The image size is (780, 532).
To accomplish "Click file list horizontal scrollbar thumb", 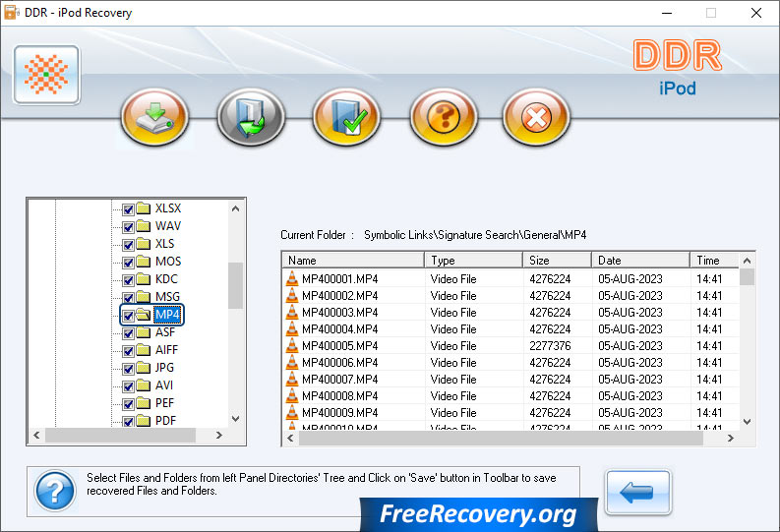I will (x=501, y=438).
